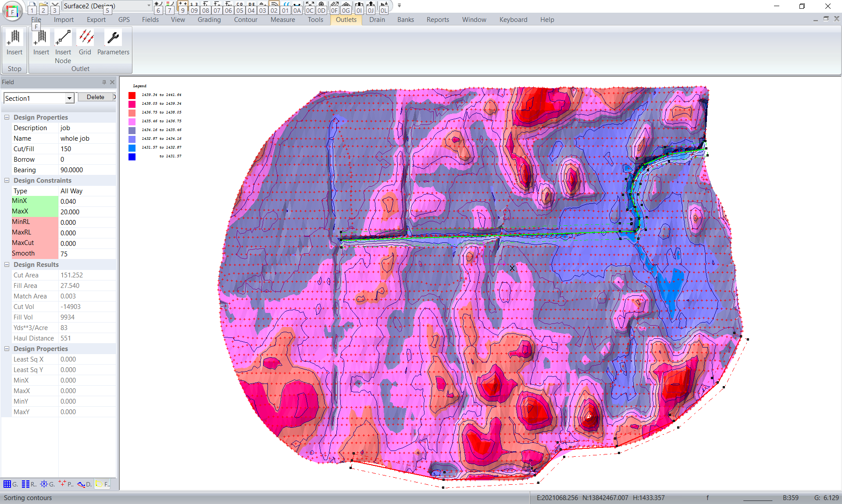Viewport: 842px width, 504px height.
Task: Open the Grading ribbon tab
Action: point(209,20)
